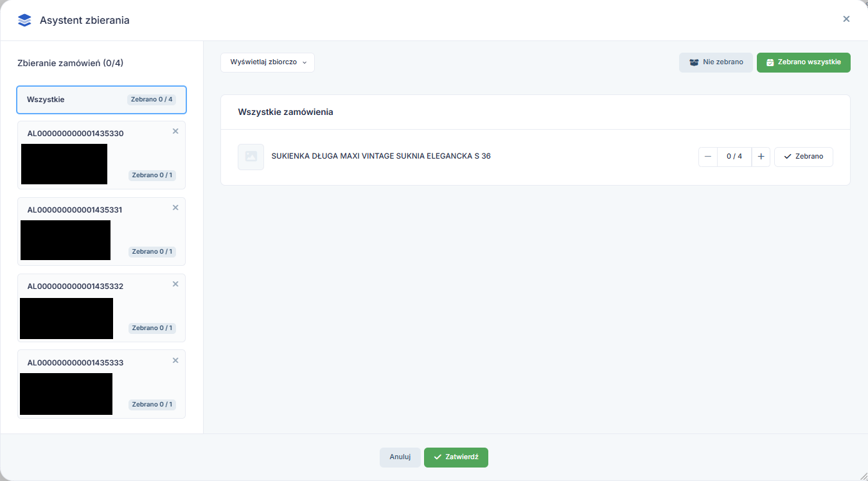Confirm with the Zatwierdź button
This screenshot has height=481, width=868.
point(456,457)
